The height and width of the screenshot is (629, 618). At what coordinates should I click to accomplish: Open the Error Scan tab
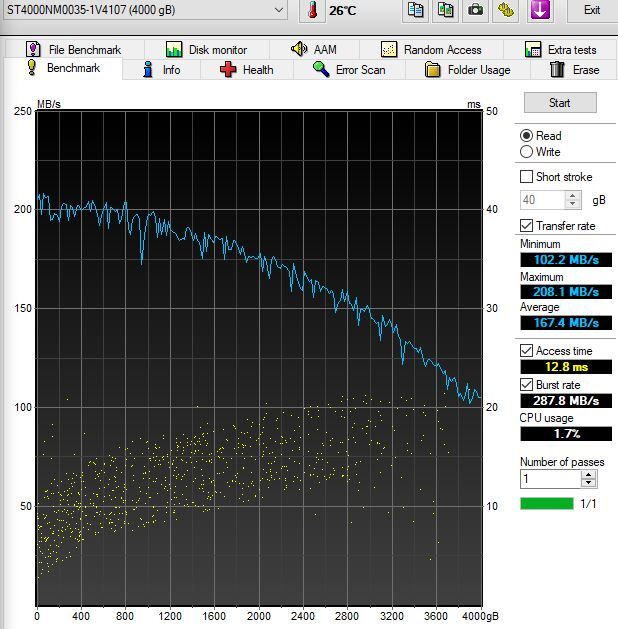pyautogui.click(x=347, y=70)
